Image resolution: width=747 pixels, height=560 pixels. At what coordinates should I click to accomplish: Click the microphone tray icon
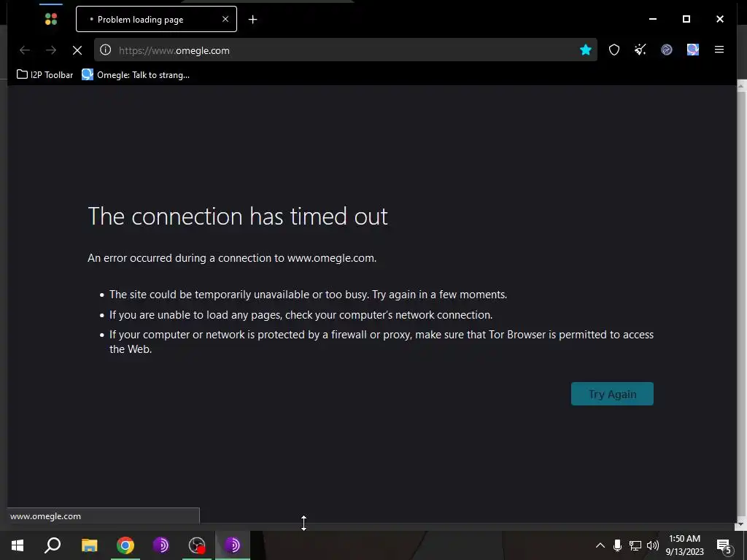point(617,545)
